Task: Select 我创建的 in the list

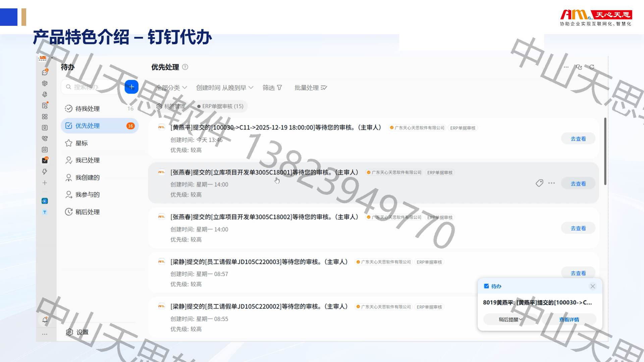Action: pos(100,178)
